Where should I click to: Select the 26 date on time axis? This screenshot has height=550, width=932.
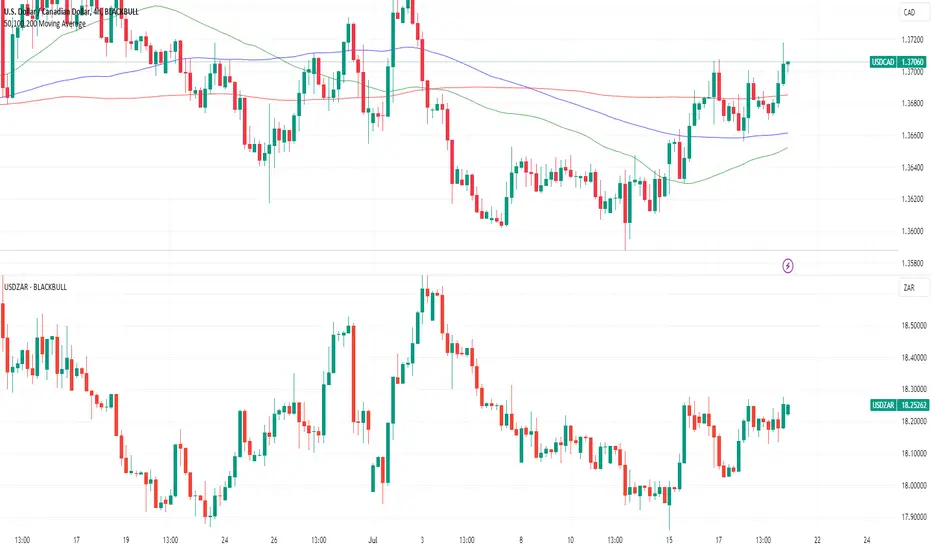point(274,540)
